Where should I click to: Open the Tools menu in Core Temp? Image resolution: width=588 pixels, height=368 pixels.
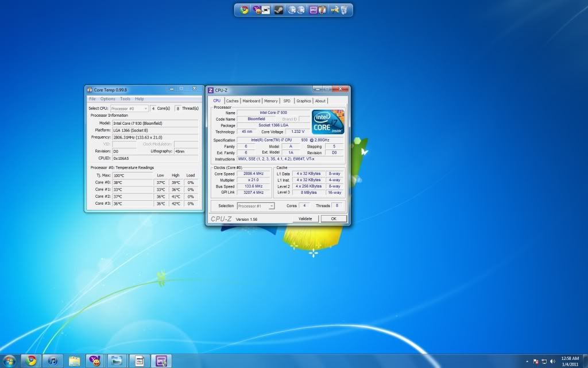click(125, 99)
